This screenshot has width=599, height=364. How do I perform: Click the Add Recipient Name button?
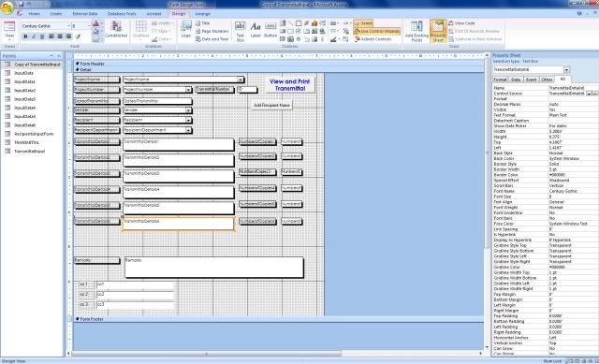tap(271, 105)
